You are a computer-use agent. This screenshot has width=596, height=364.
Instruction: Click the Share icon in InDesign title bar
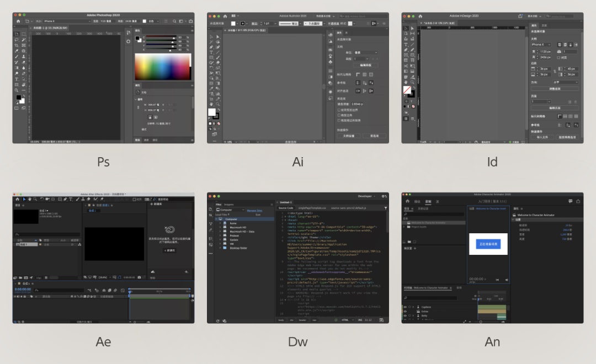520,16
